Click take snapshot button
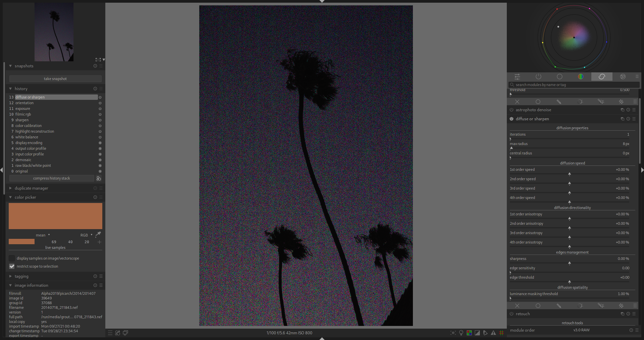The width and height of the screenshot is (644, 340). (55, 79)
